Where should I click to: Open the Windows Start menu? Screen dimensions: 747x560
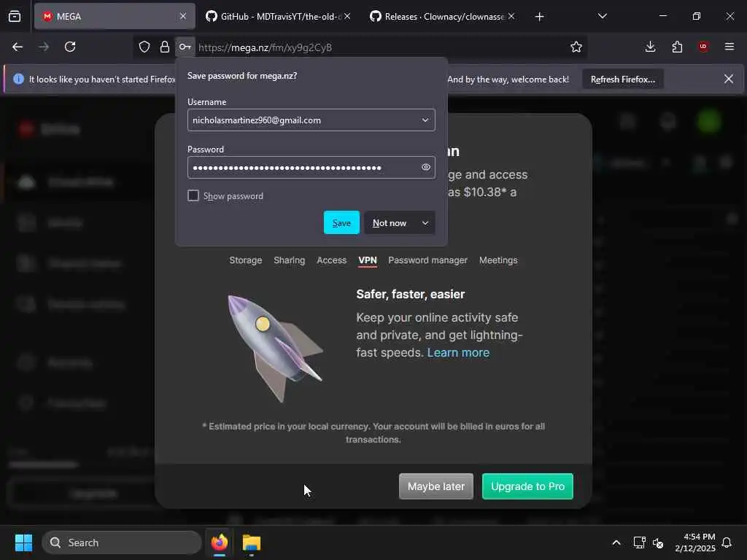coord(23,542)
